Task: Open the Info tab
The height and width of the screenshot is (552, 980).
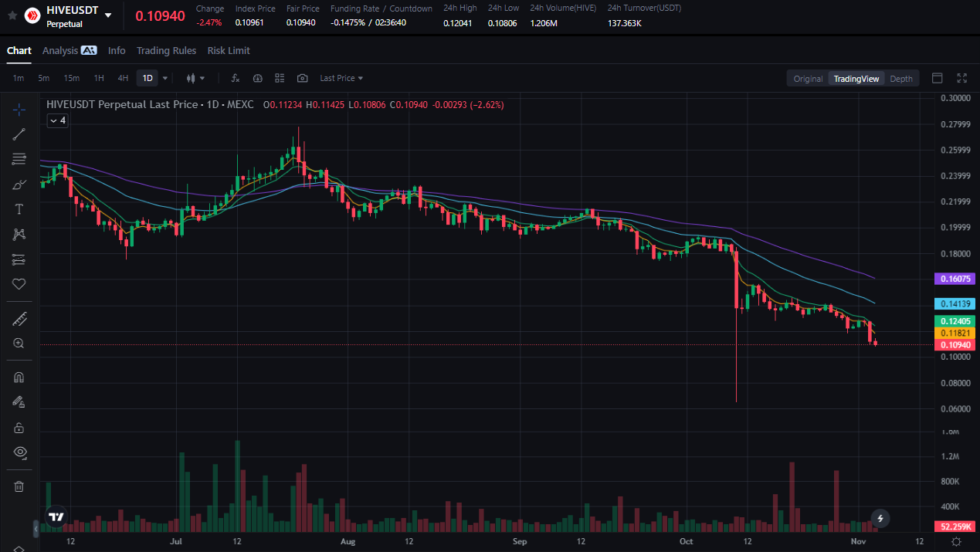Action: tap(117, 50)
